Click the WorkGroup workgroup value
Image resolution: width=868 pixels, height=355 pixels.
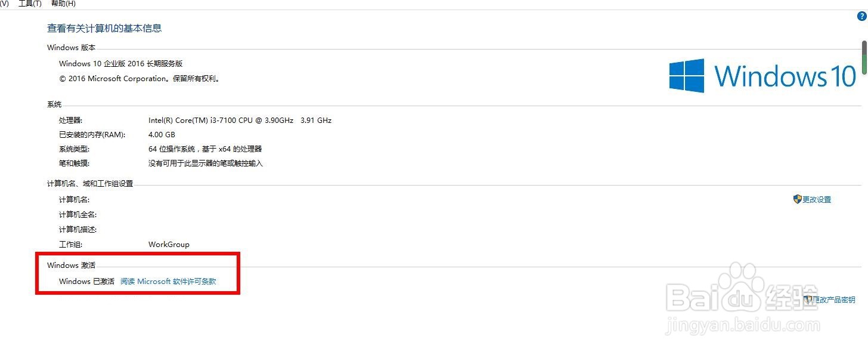coord(169,245)
